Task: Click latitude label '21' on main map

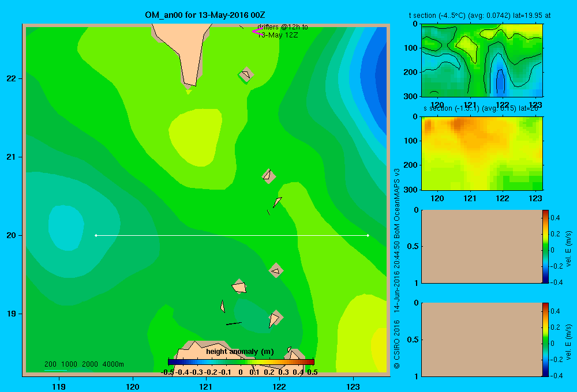Action: click(x=11, y=157)
